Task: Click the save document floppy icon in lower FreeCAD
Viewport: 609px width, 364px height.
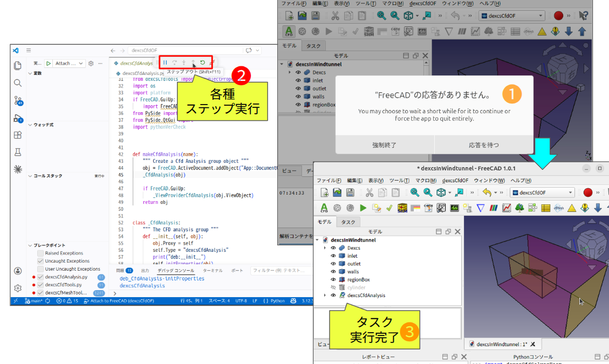Action: (x=351, y=193)
